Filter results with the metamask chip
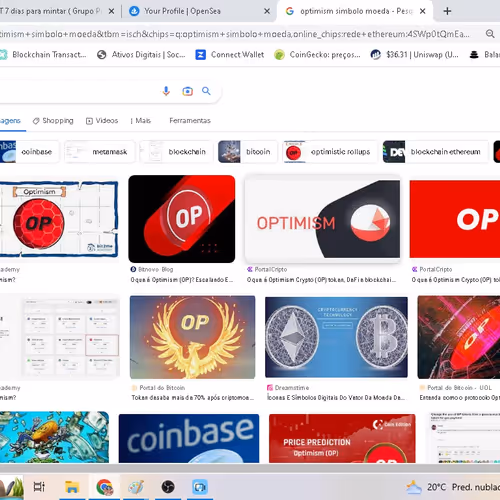This screenshot has width=500, height=500. 100,152
